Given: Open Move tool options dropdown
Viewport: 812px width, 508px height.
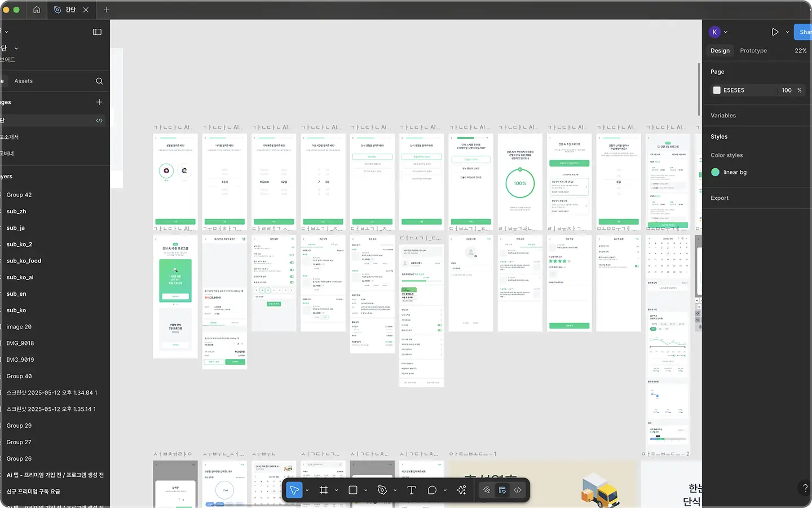Looking at the screenshot, I should pyautogui.click(x=307, y=491).
